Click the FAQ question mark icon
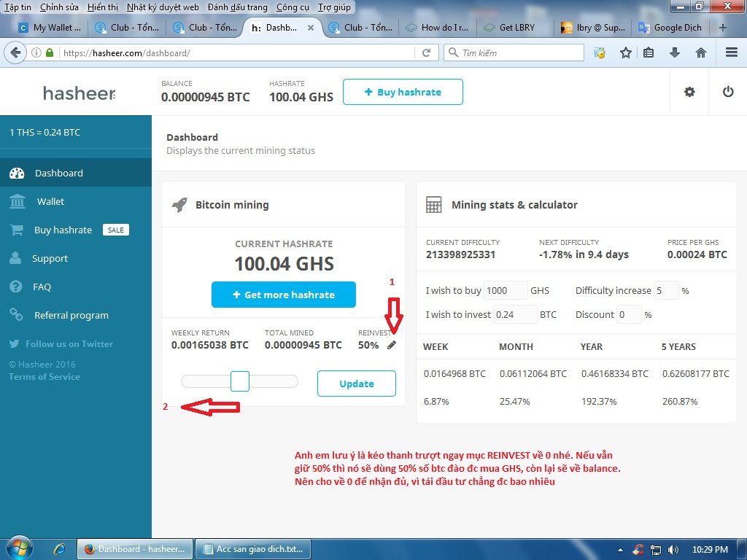 16,287
